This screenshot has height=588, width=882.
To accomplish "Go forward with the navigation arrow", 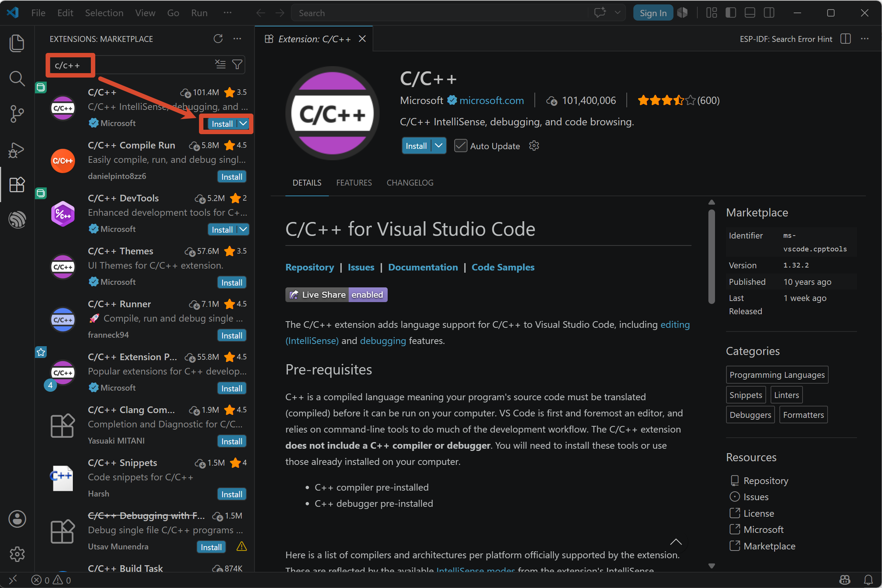I will click(280, 13).
